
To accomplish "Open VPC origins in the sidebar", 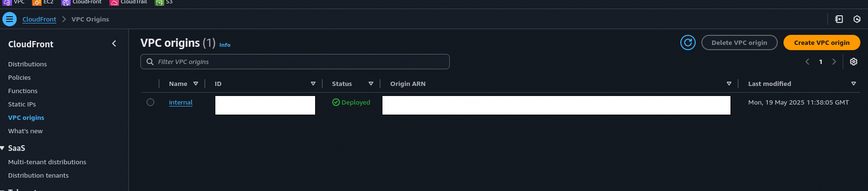I will (26, 117).
